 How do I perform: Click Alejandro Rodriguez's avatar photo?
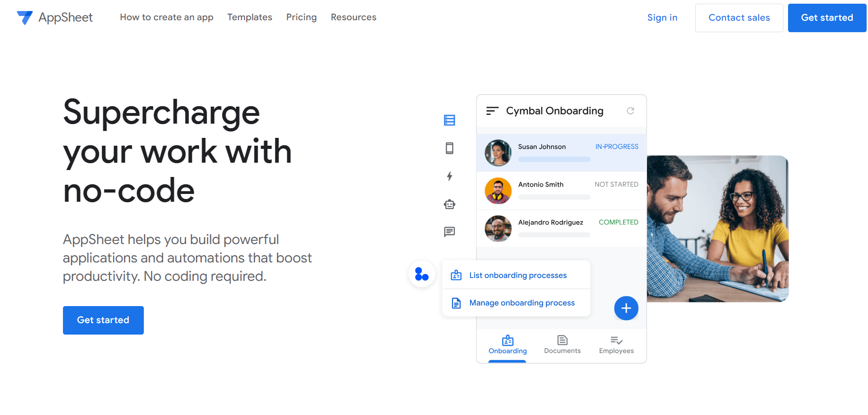point(498,228)
